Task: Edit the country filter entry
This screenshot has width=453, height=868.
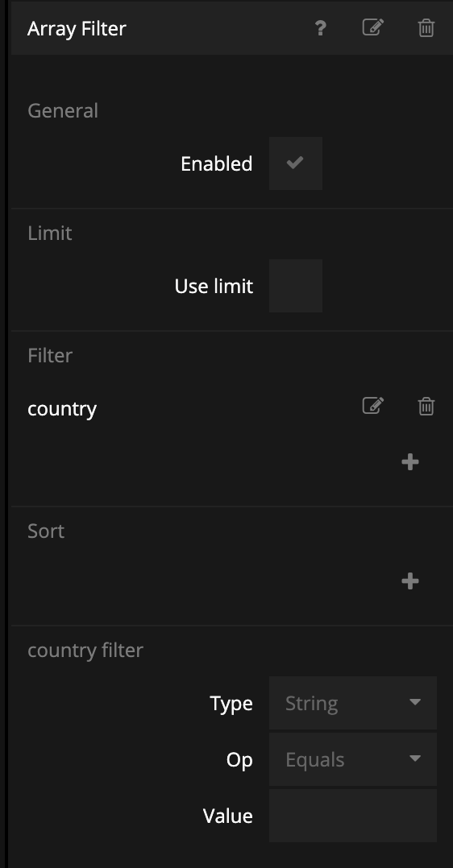Action: pos(373,406)
